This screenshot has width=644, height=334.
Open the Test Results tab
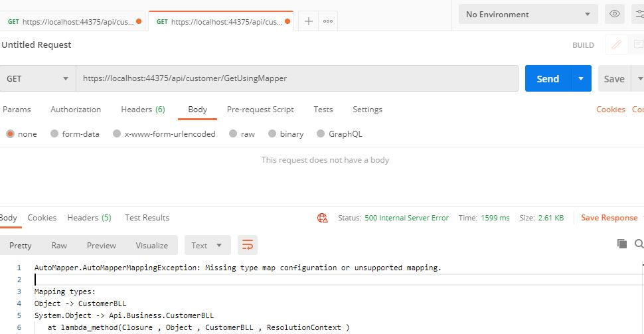[147, 218]
